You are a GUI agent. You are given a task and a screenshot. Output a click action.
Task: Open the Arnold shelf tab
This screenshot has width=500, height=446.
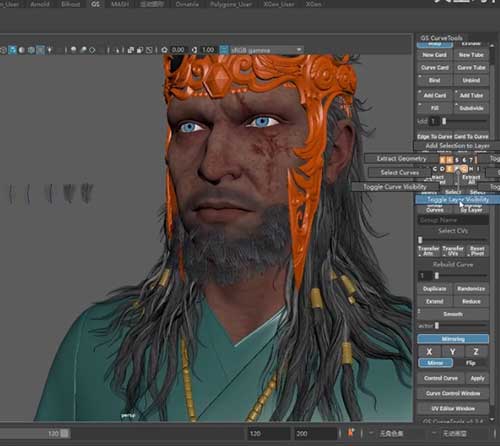click(x=39, y=4)
